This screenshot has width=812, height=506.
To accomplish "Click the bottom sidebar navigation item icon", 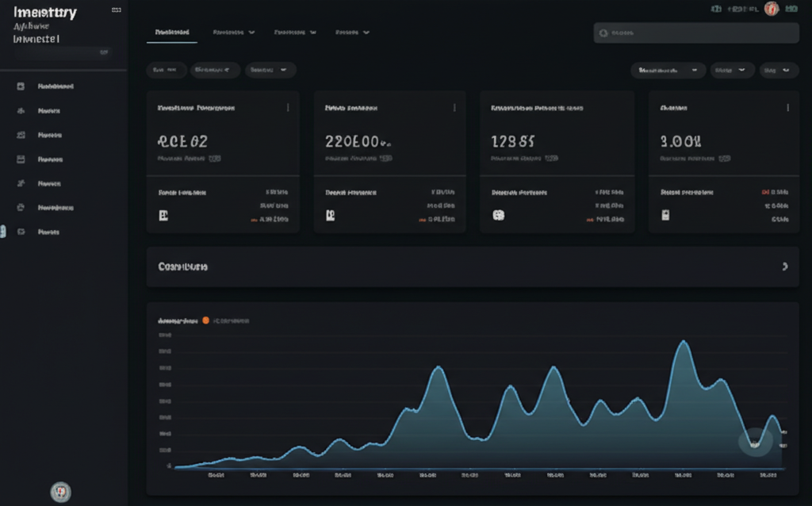I will click(21, 232).
